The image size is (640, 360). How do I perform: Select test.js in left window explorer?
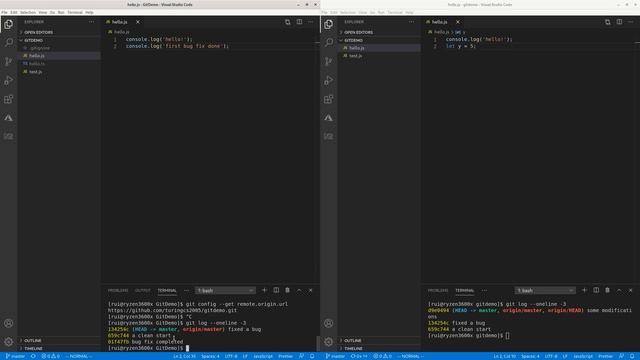click(59, 72)
